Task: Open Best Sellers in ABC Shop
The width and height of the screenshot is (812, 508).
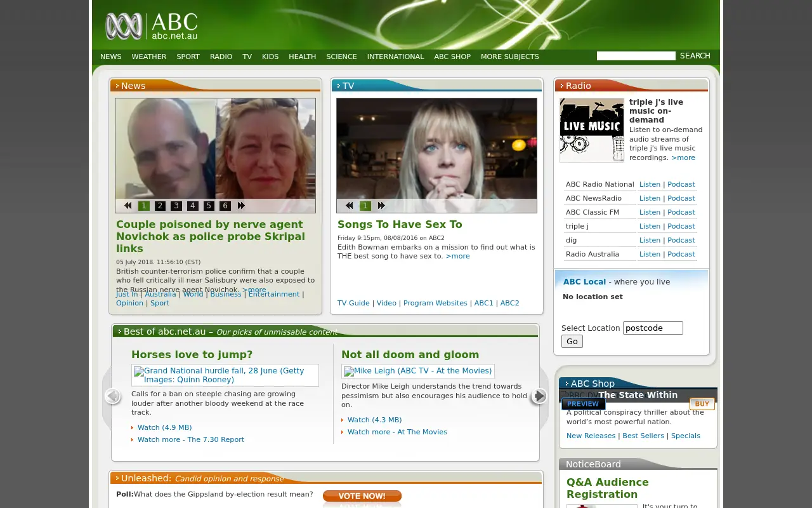Action: (643, 436)
